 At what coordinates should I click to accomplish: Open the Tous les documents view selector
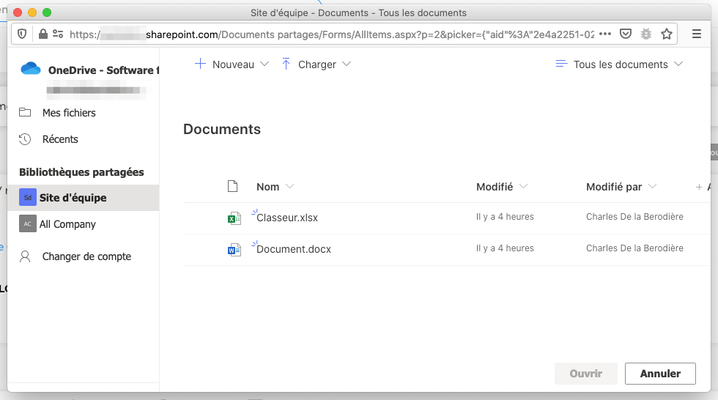[619, 65]
